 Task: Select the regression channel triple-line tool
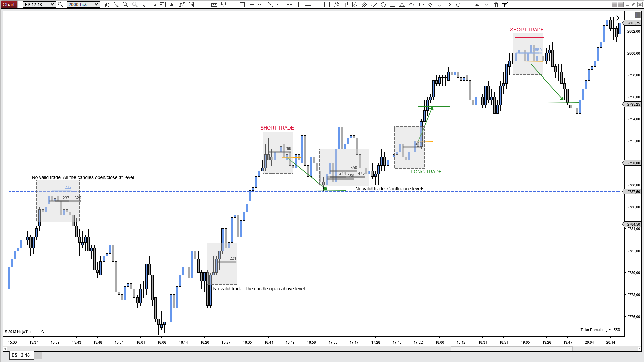click(364, 4)
